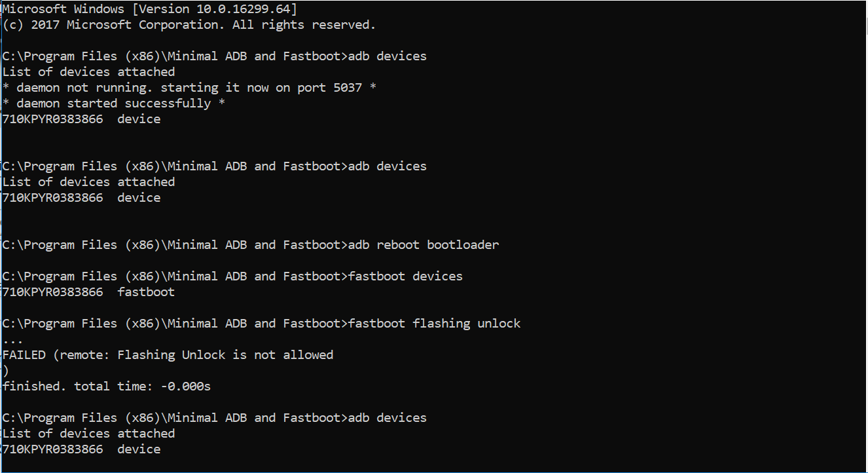This screenshot has width=868, height=473.
Task: Click the three-dots output line
Action: pos(13,339)
